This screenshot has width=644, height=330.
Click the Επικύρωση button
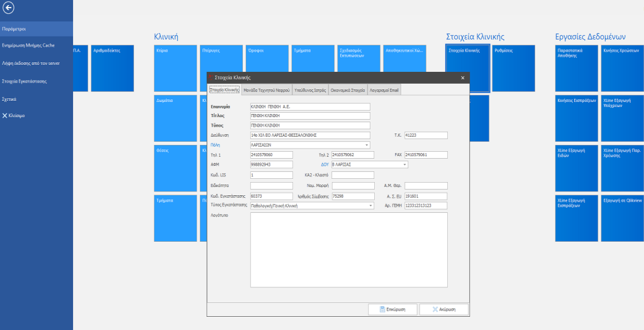pyautogui.click(x=393, y=310)
